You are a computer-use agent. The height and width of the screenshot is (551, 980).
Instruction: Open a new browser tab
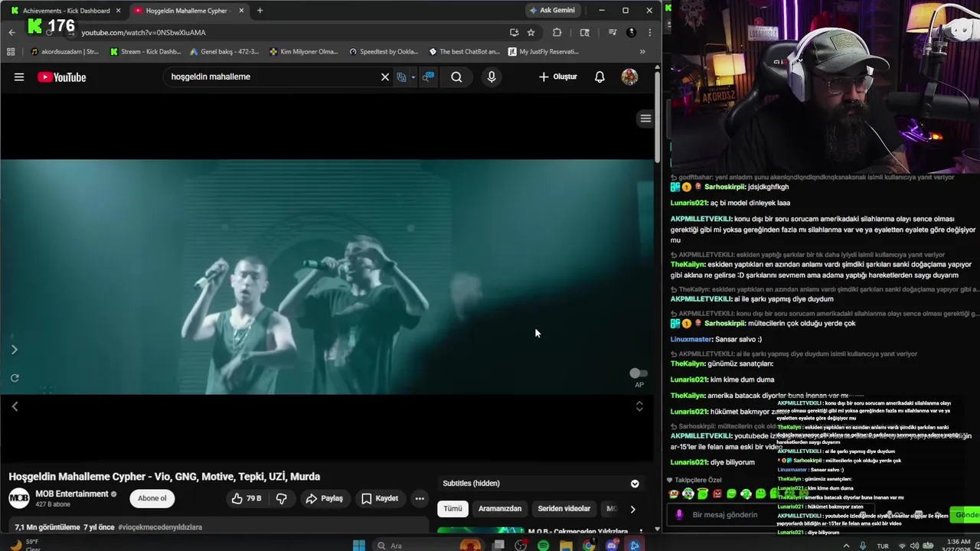[260, 11]
